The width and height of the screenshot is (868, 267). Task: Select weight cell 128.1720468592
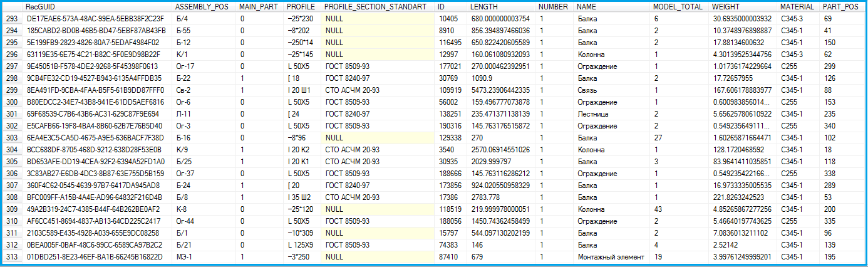click(743, 150)
